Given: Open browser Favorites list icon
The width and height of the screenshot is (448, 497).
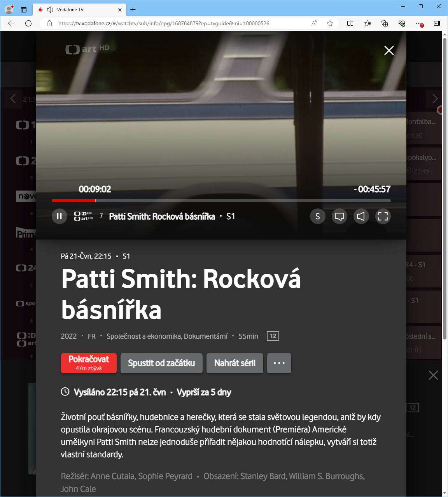Looking at the screenshot, I should (x=367, y=23).
